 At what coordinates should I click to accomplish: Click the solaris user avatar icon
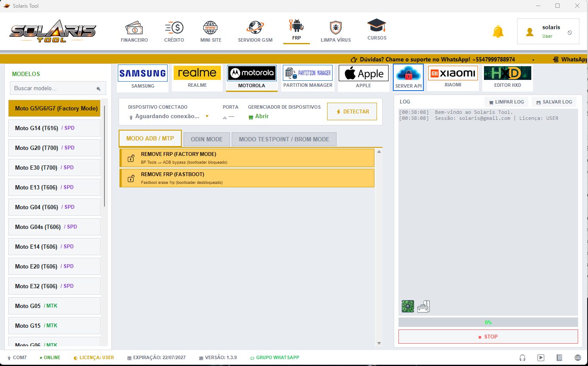click(x=530, y=32)
